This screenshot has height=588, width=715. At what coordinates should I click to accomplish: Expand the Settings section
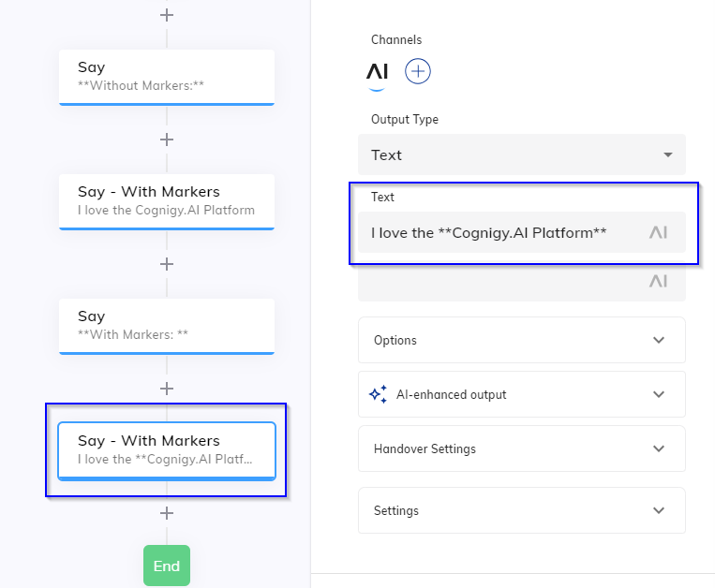tap(522, 510)
